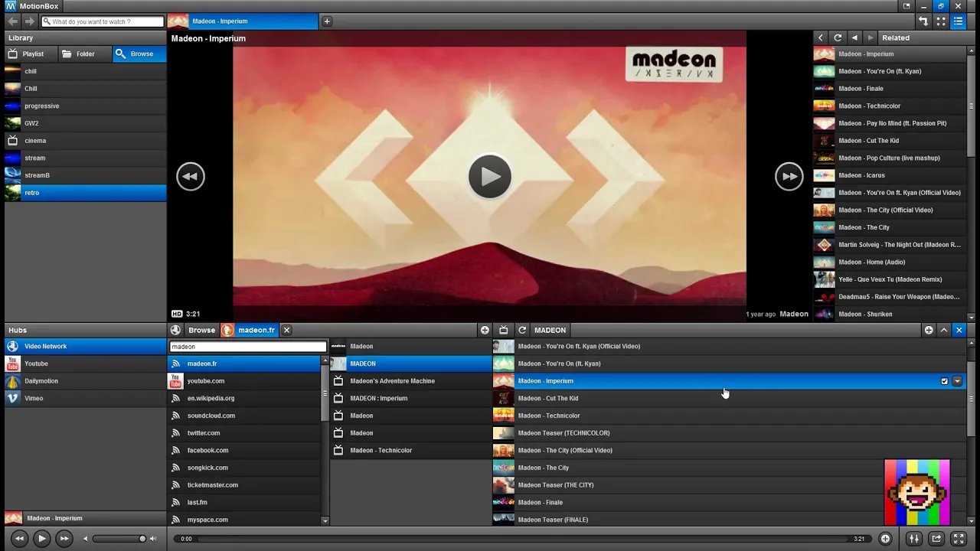The image size is (980, 551).
Task: Click the play button in the bottom control bar
Action: coord(42,539)
